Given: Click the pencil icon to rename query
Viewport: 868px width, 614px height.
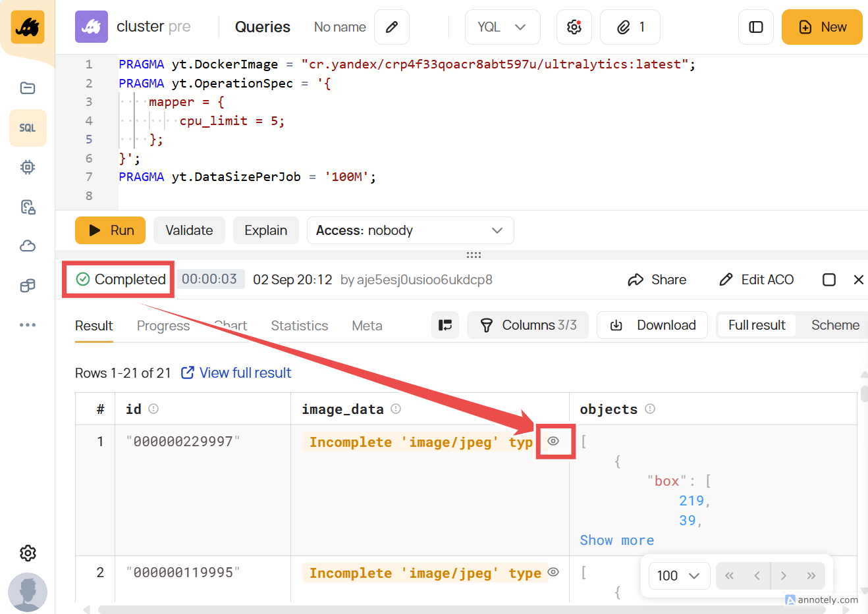Looking at the screenshot, I should 391,27.
